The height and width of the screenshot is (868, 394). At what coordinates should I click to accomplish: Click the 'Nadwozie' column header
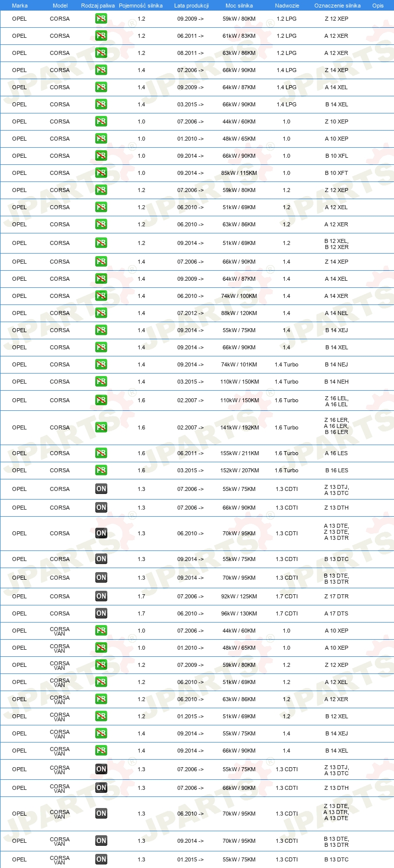(287, 6)
